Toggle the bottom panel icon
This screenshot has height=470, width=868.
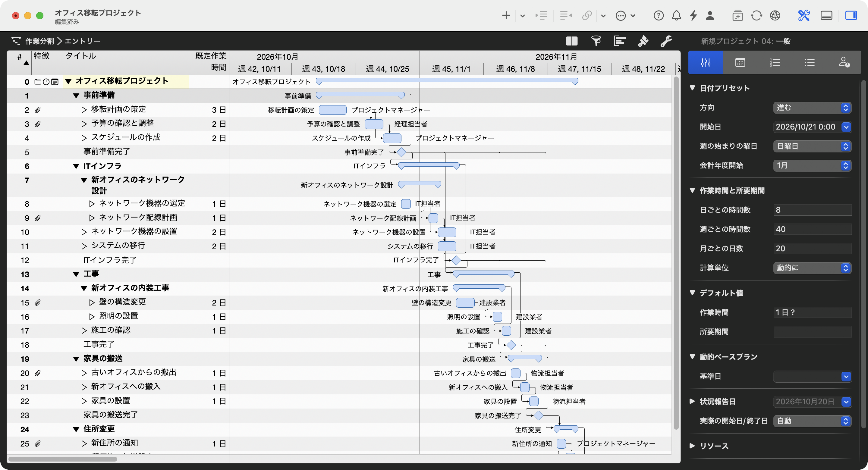click(x=826, y=15)
